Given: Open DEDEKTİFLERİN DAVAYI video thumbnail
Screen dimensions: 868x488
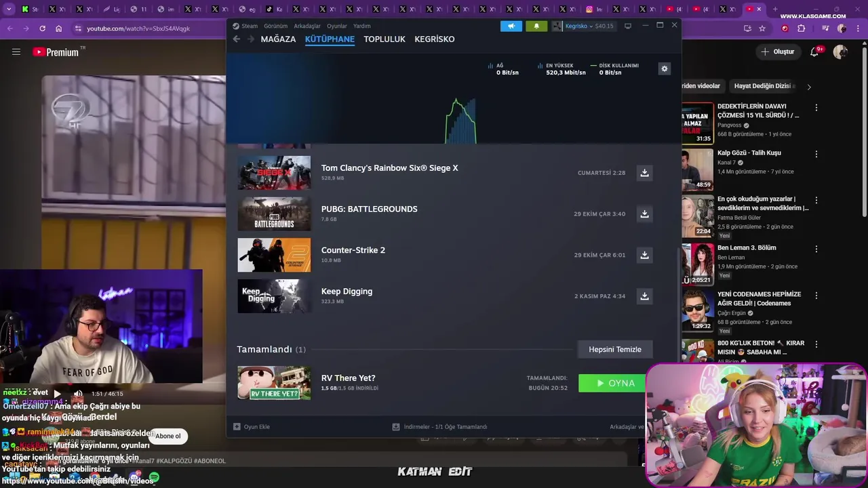Looking at the screenshot, I should pos(698,123).
